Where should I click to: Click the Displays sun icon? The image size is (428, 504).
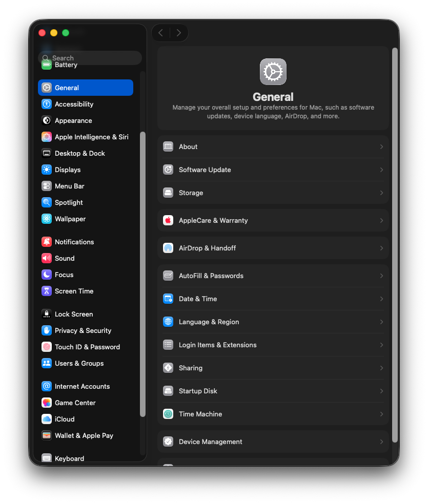47,170
